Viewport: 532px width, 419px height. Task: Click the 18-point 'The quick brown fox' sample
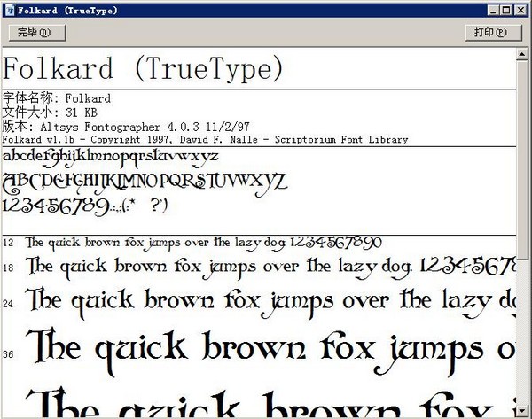[x=270, y=268]
